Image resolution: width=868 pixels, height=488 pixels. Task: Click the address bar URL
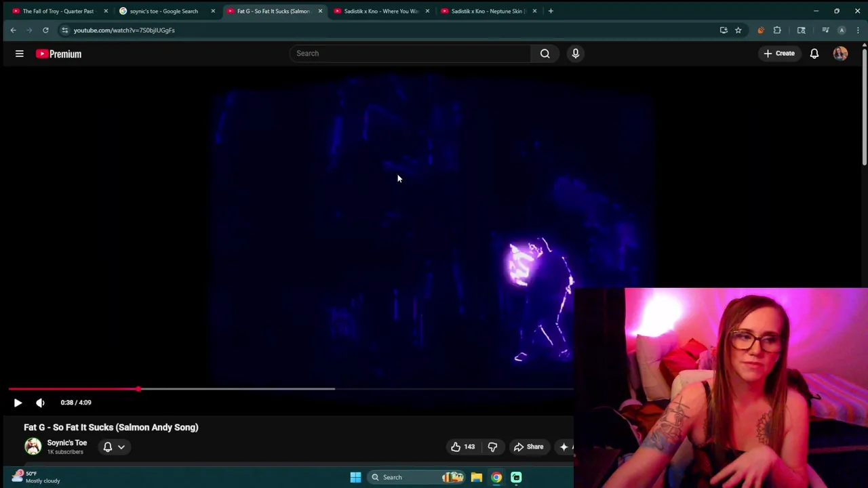(x=124, y=30)
